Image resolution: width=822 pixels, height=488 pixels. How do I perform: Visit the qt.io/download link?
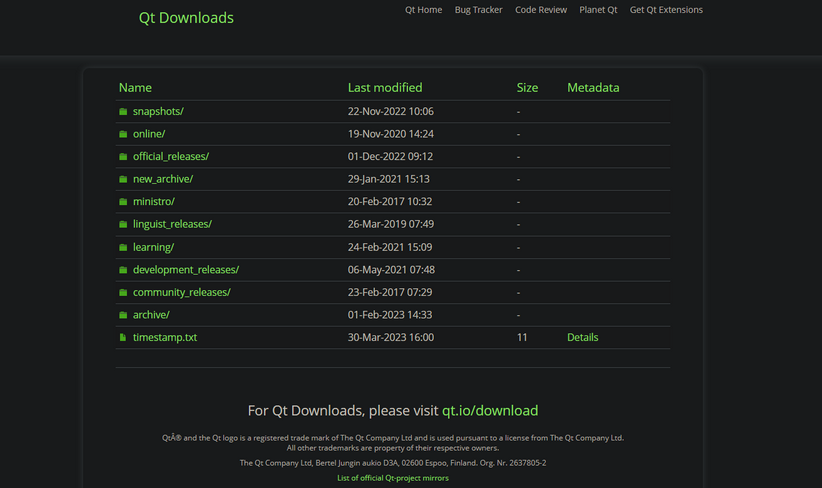(490, 410)
